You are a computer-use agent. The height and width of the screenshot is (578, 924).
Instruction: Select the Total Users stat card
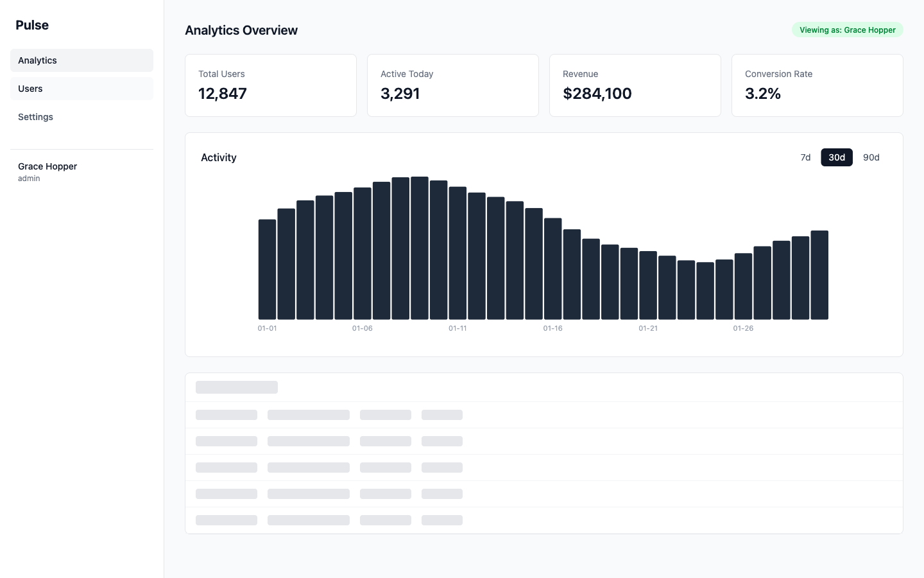click(270, 85)
